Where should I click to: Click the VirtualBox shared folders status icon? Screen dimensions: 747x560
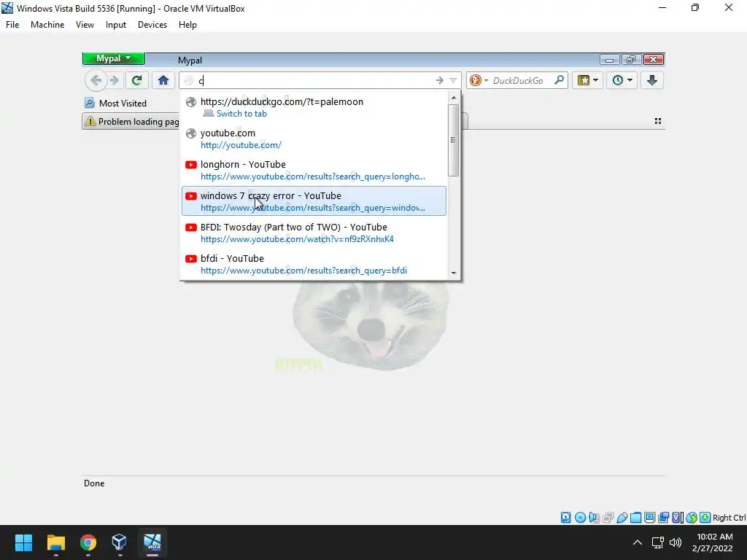click(635, 518)
